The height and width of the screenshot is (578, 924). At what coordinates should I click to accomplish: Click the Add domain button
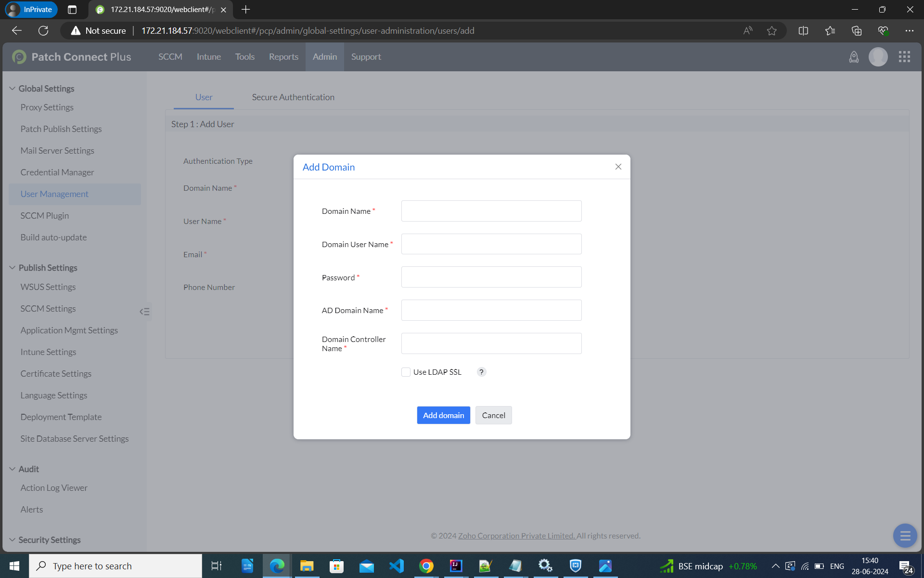443,415
